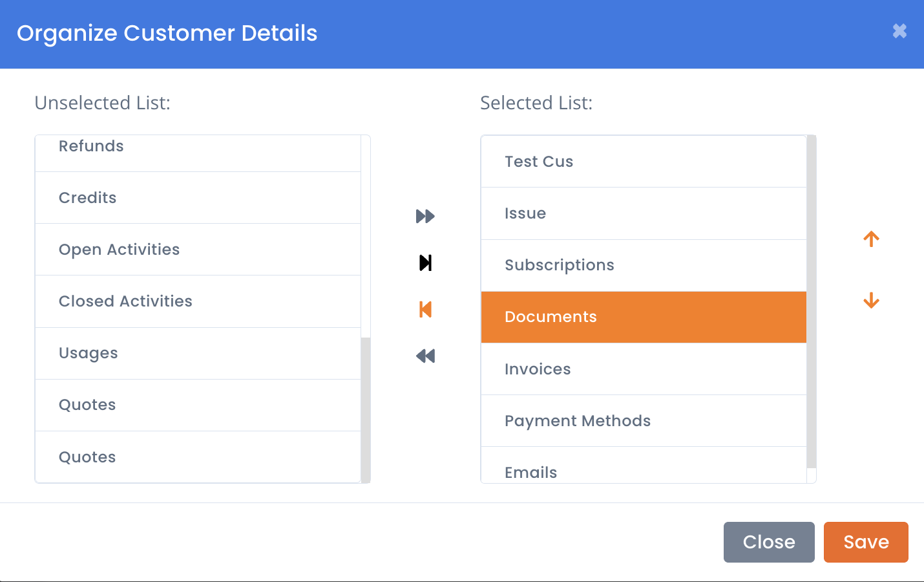This screenshot has width=924, height=582.
Task: Click the move-all-right double arrow icon
Action: coord(425,216)
